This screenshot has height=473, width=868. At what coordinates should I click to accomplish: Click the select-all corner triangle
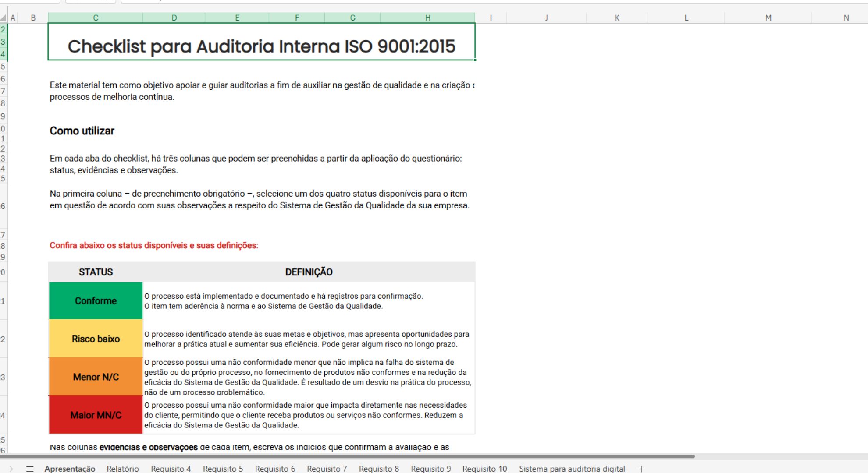coord(4,18)
